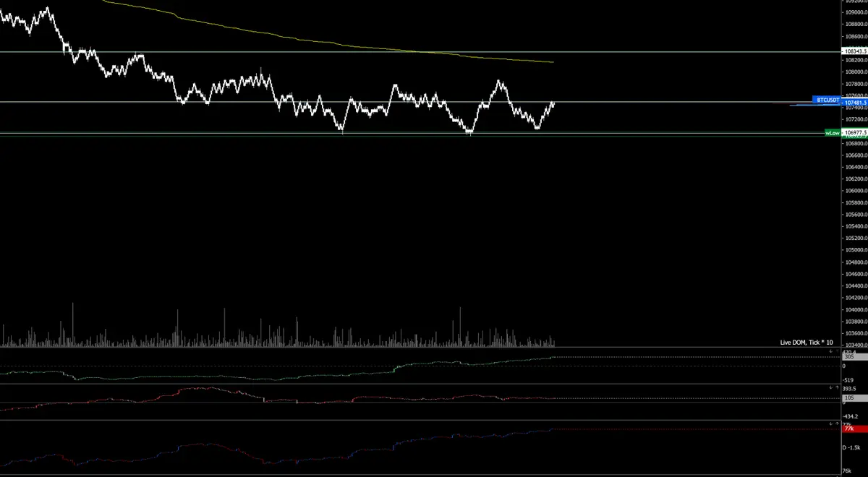This screenshot has width=868, height=477.
Task: Click the down arrow in the 305 indicator panel
Action: click(x=831, y=351)
